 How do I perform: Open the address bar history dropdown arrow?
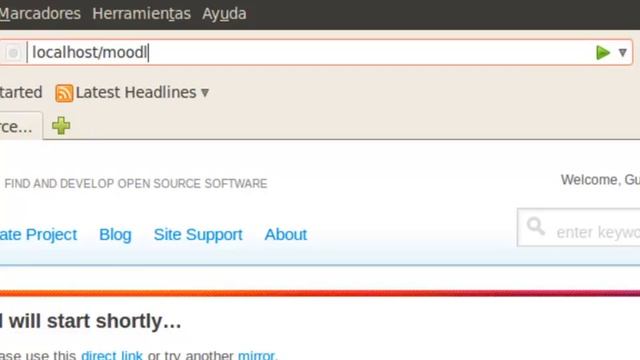click(622, 53)
